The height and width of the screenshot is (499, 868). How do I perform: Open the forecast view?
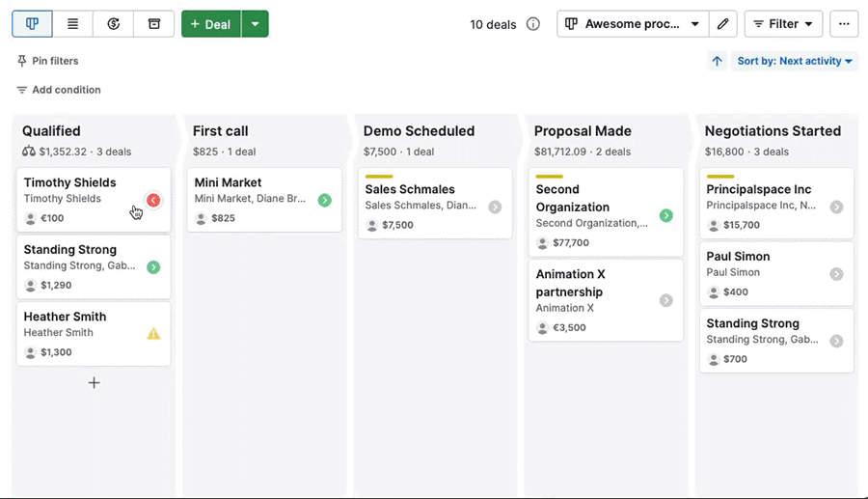pos(113,24)
